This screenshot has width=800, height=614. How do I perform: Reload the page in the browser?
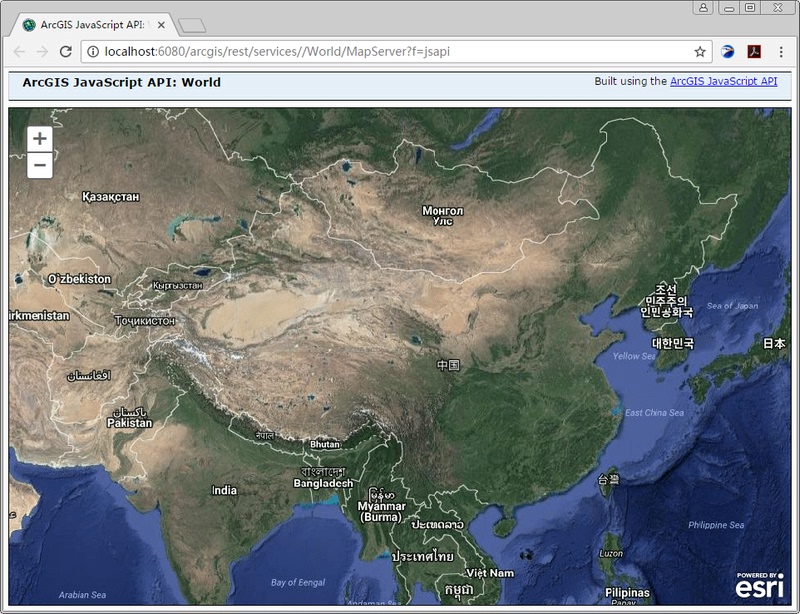66,52
